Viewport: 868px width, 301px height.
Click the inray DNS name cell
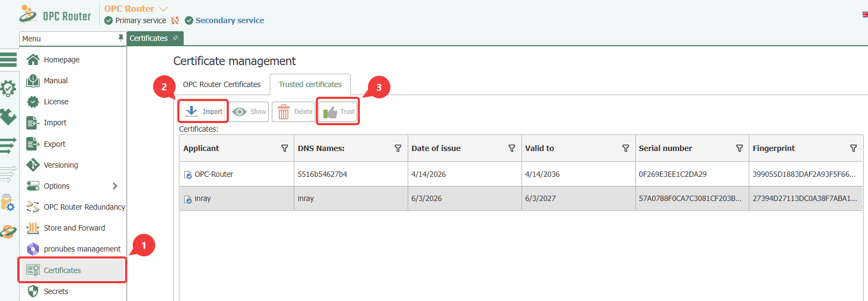[x=351, y=198]
